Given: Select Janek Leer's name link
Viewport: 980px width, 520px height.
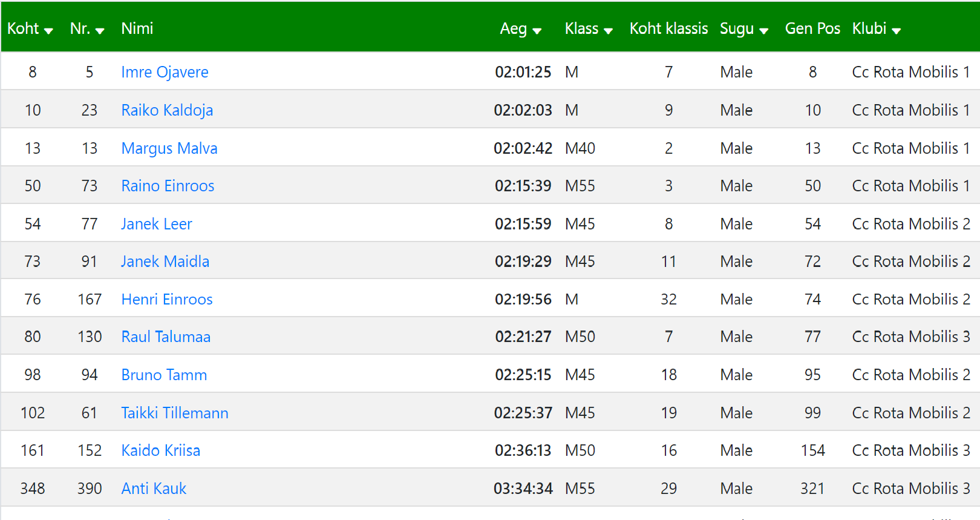Looking at the screenshot, I should (157, 224).
